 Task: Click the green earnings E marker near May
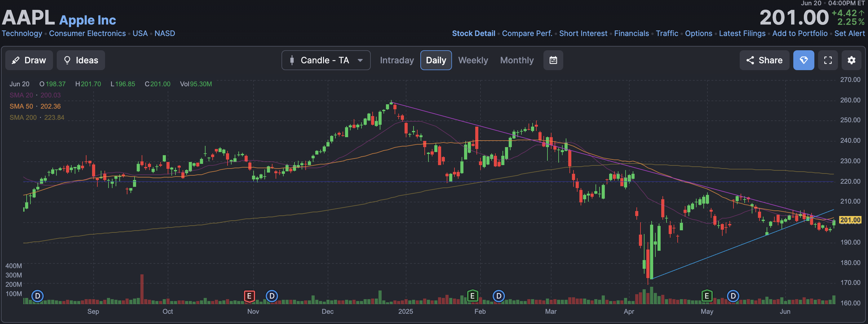pyautogui.click(x=707, y=296)
